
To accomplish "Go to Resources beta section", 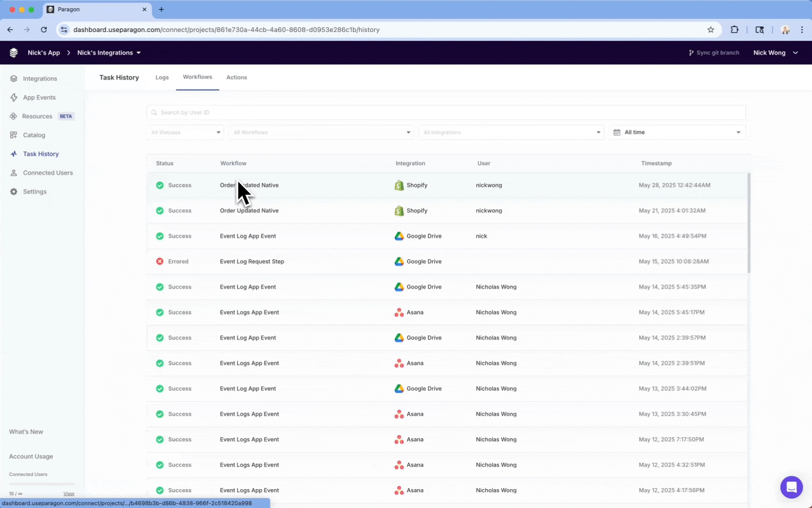I will tap(37, 116).
